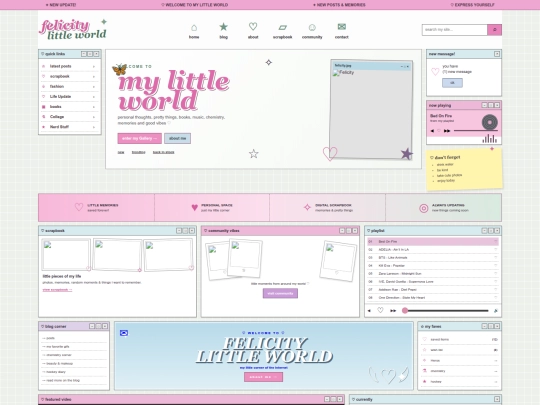Click the always updating target icon
The width and height of the screenshot is (540, 405).
tap(424, 208)
